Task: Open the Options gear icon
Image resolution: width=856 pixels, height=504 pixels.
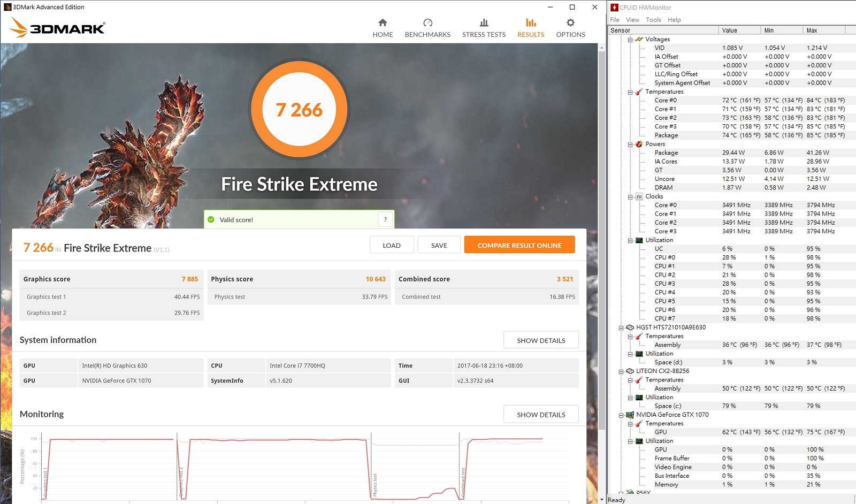Action: (570, 22)
